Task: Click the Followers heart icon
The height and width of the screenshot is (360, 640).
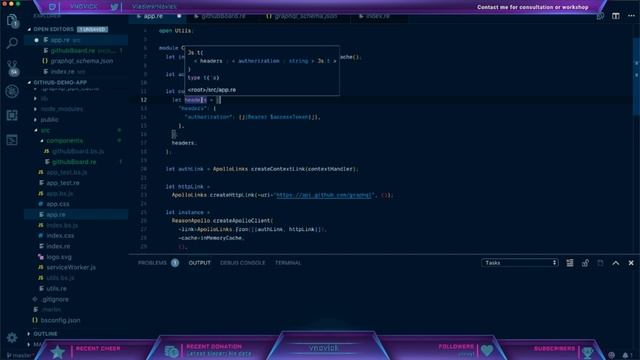Action: 487,350
